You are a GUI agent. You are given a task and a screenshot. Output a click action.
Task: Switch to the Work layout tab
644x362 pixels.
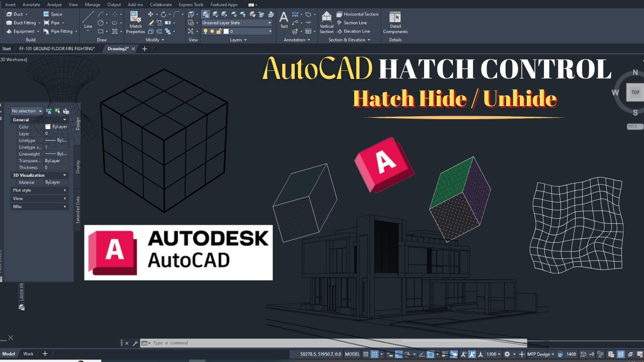coord(28,354)
